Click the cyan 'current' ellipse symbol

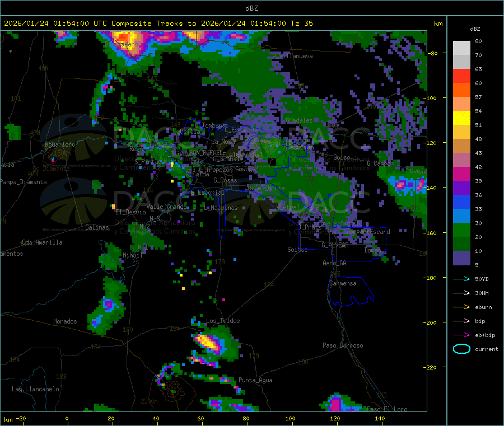(461, 349)
